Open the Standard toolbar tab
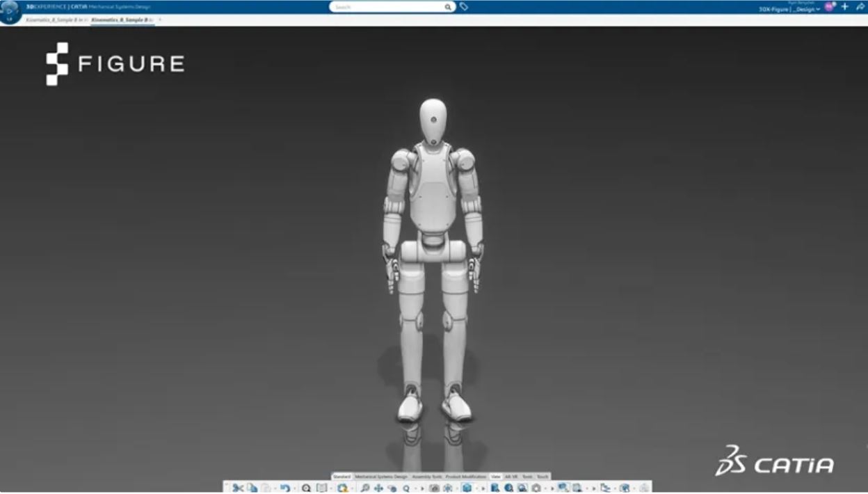Screen dimensions: 868x494 click(x=342, y=477)
